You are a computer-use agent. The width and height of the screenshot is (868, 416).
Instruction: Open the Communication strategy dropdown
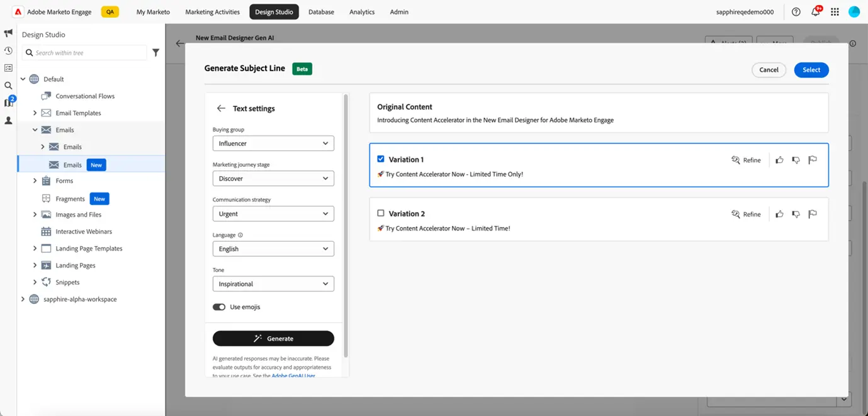(x=273, y=214)
